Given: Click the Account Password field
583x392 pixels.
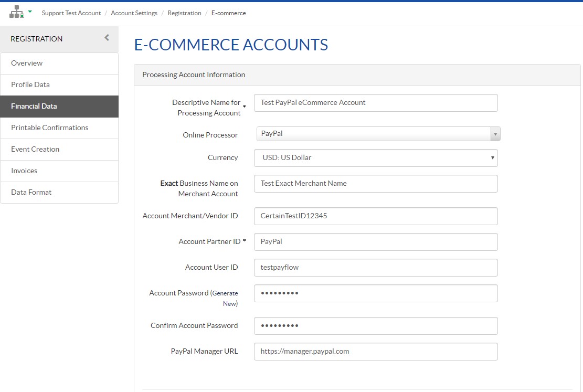Looking at the screenshot, I should (376, 293).
